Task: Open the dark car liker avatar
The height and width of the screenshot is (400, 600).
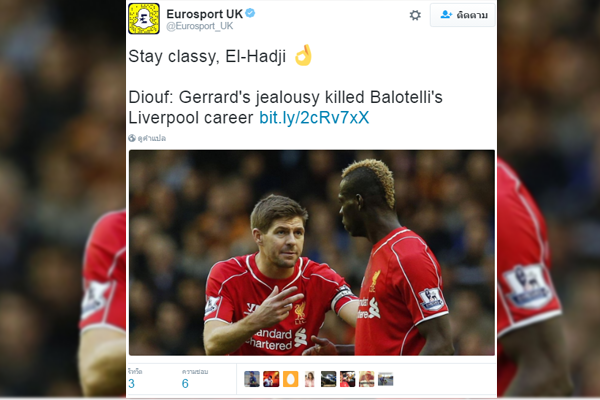Action: pos(328,379)
